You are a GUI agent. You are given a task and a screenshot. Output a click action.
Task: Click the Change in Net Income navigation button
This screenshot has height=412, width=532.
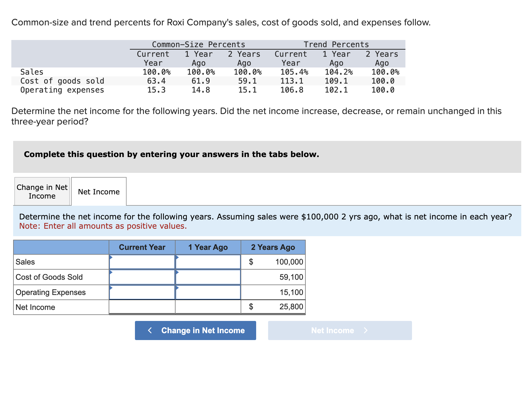[196, 330]
